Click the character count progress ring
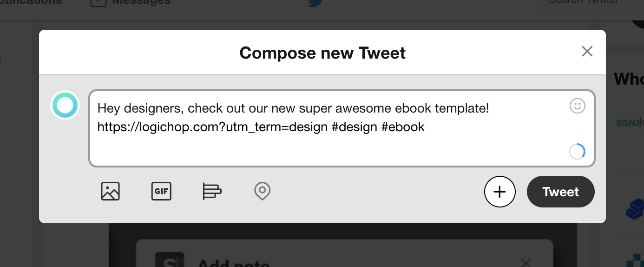This screenshot has width=644, height=267. click(x=577, y=152)
